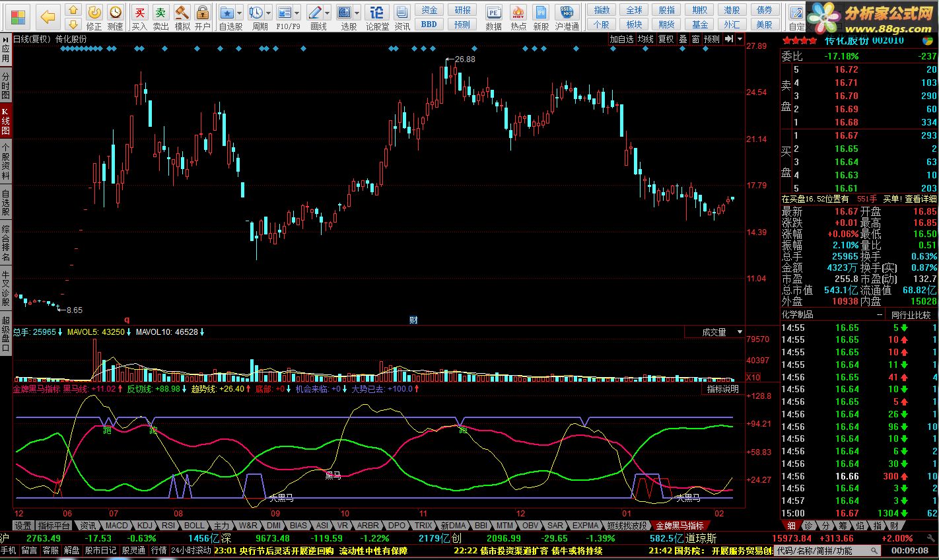Click the BBD button

tap(429, 24)
